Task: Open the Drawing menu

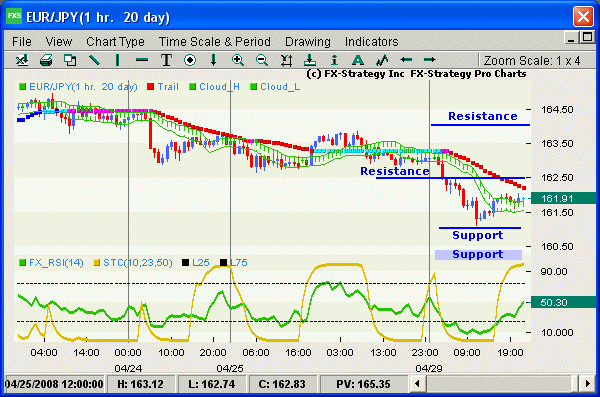Action: point(308,41)
